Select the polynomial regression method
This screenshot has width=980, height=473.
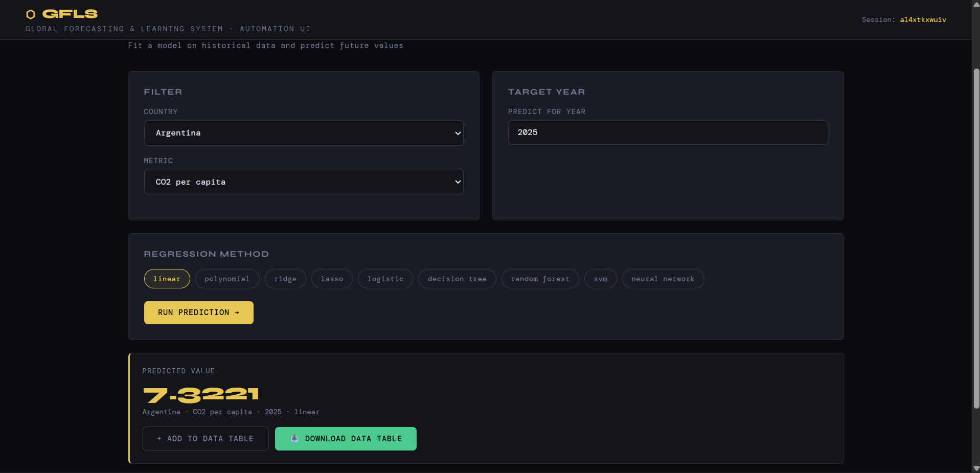(227, 279)
